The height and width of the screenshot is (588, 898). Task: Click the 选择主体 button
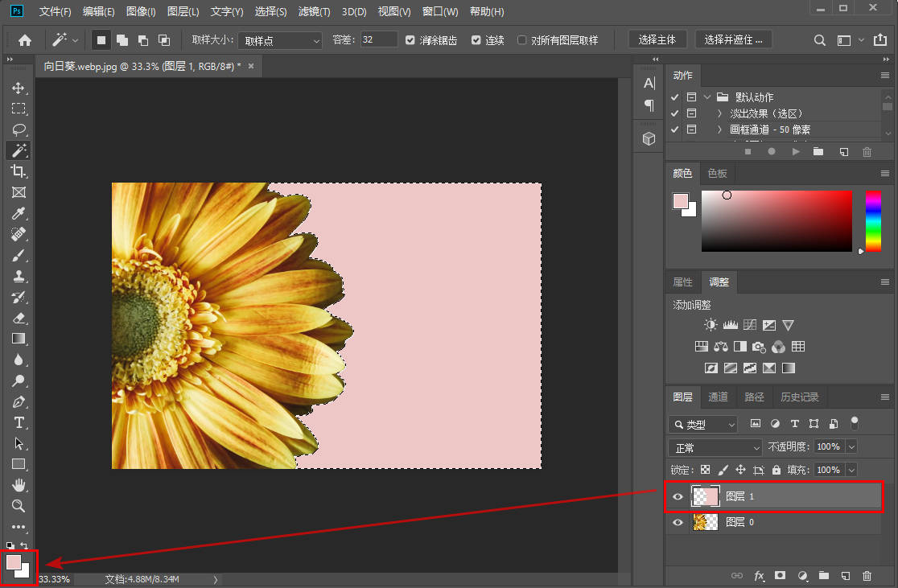point(657,39)
